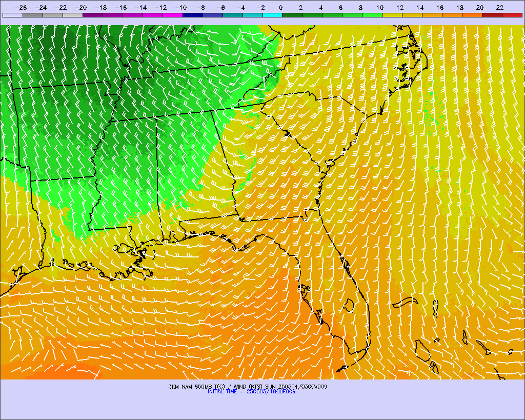Click the "-10" scale label
Viewport: 525px width, 420px height.
click(180, 7)
